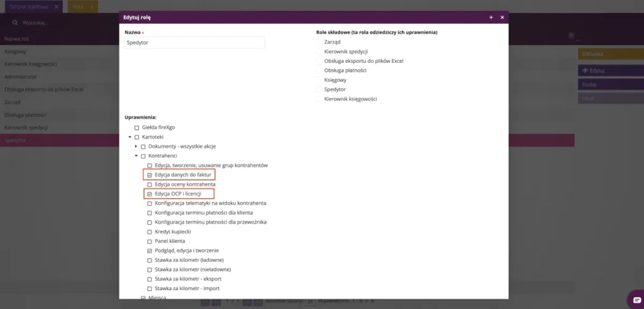This screenshot has width=644, height=309.
Task: Click the plus icon in dialog header
Action: point(491,17)
